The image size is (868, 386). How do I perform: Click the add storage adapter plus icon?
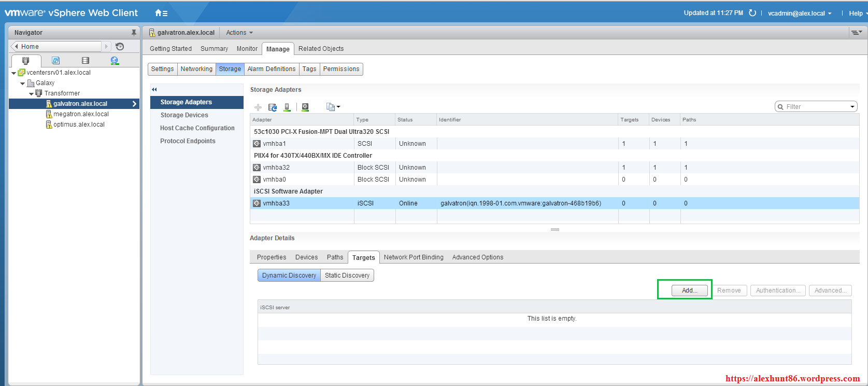coord(258,107)
